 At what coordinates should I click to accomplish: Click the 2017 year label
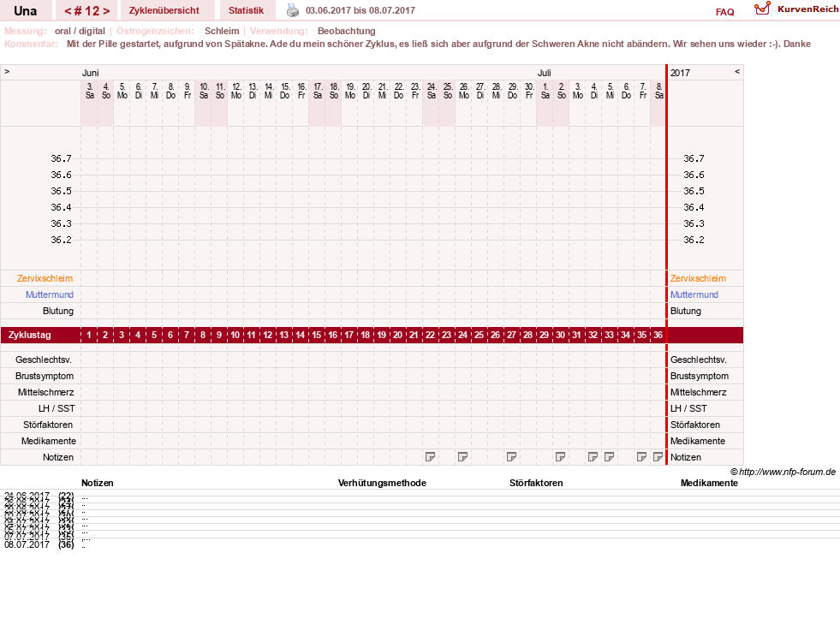681,73
